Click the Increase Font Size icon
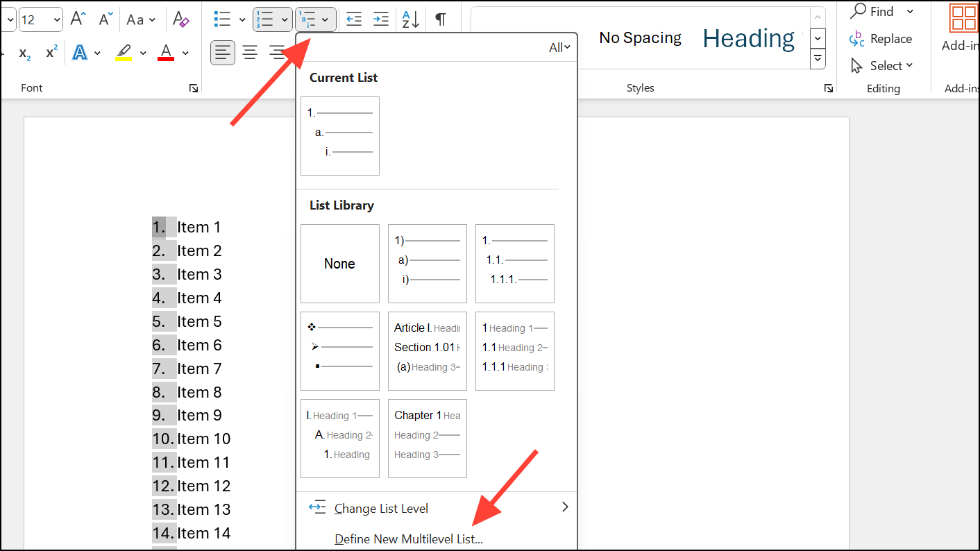980x551 pixels. pos(78,19)
